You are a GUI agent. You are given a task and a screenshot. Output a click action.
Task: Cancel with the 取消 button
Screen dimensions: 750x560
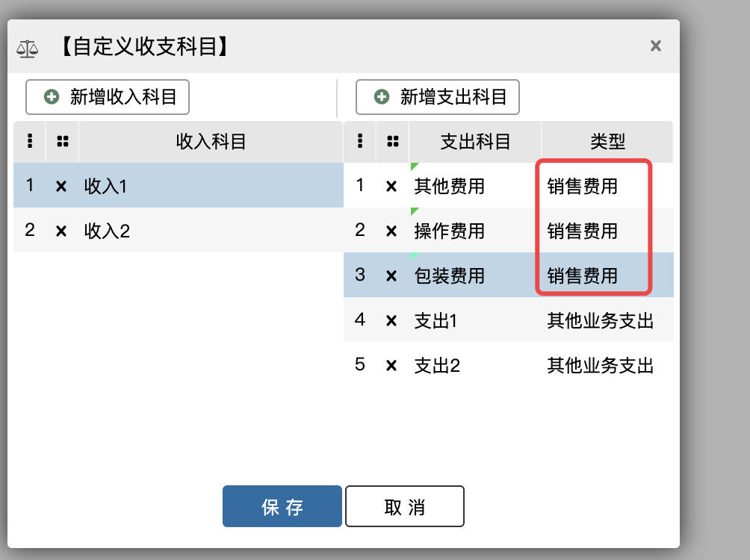pos(405,507)
